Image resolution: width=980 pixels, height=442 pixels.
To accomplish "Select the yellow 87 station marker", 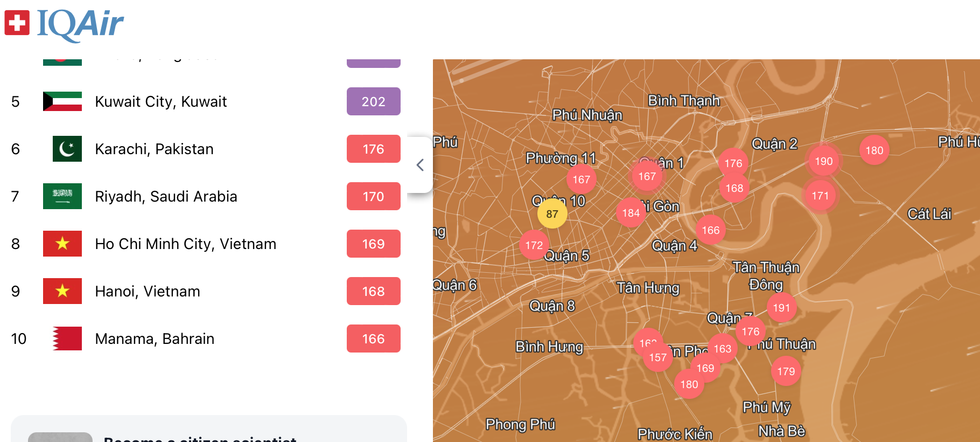I will coord(552,214).
